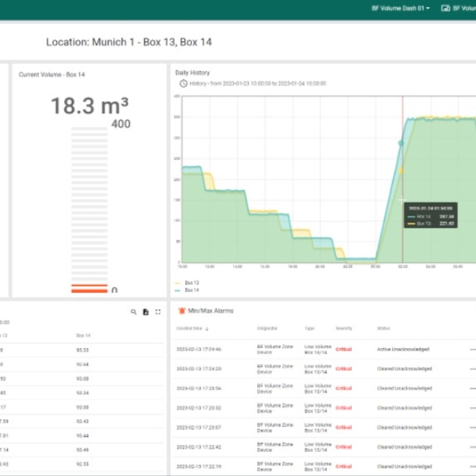Click the Location: Munich 1 heading

129,42
